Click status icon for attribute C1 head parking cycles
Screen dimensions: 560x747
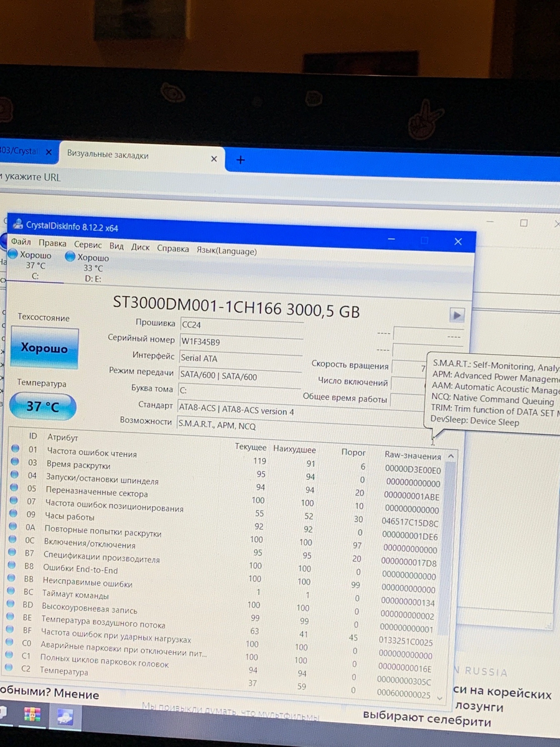7,656
